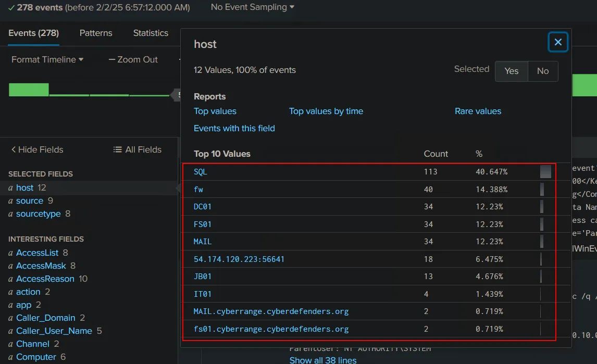Open the Top values by time report
This screenshot has width=597, height=364.
pos(326,111)
